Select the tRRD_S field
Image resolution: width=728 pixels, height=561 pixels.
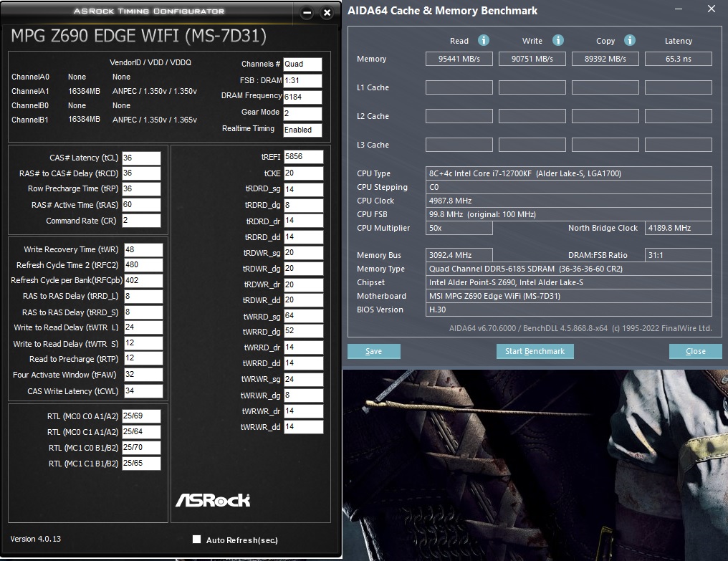[x=143, y=312]
